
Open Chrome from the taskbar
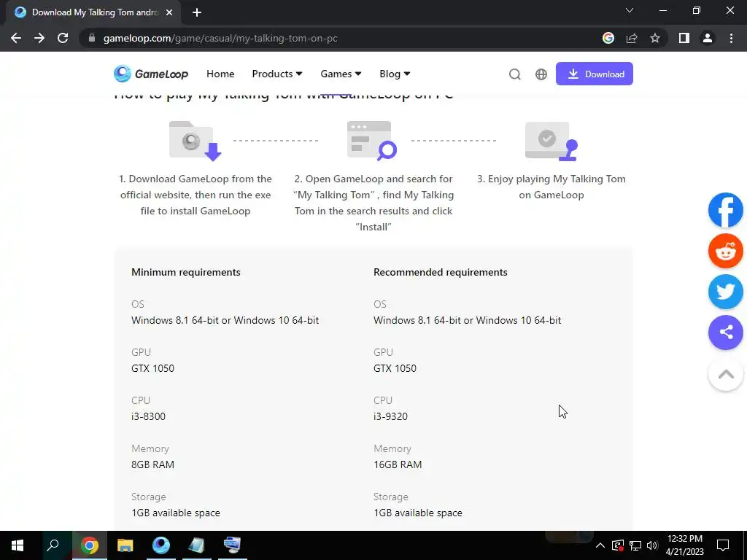pos(89,545)
